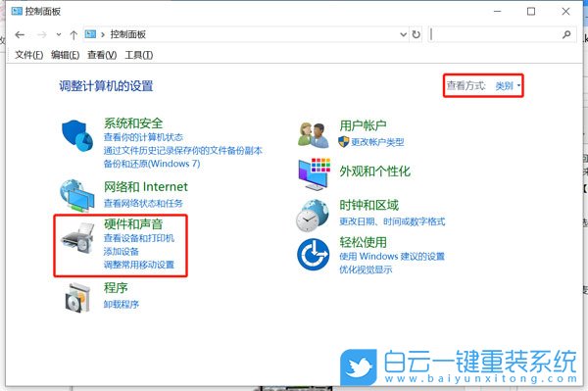Open recent locations dropdown arrow
The width and height of the screenshot is (588, 391).
point(59,35)
